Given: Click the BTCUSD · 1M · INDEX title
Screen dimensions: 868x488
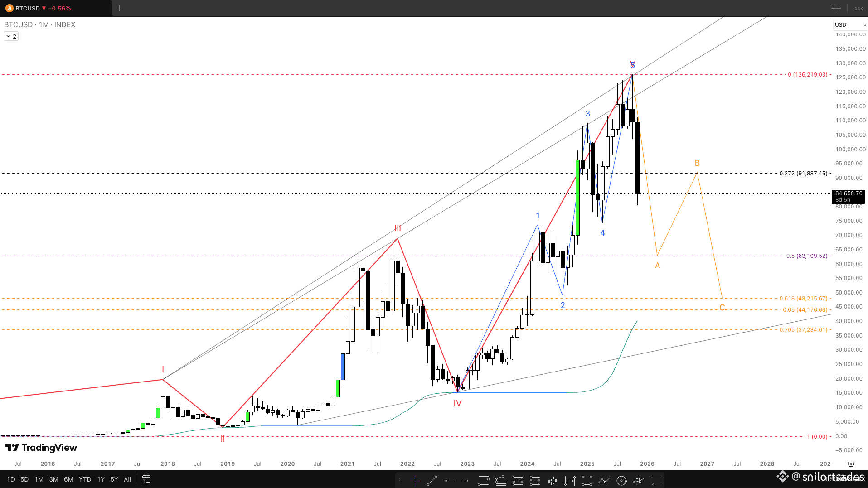Looking at the screenshot, I should point(40,24).
